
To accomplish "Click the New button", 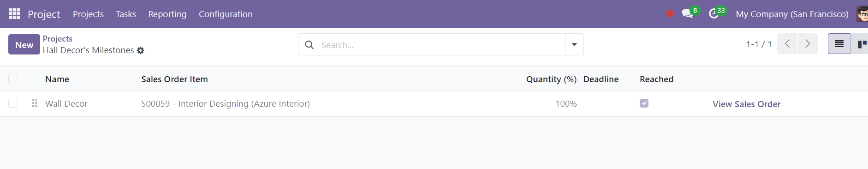I will coord(24,44).
